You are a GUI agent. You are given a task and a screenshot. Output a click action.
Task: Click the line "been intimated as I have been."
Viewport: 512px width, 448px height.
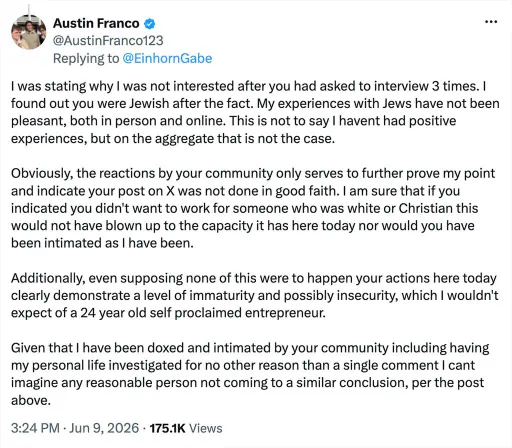(102, 243)
